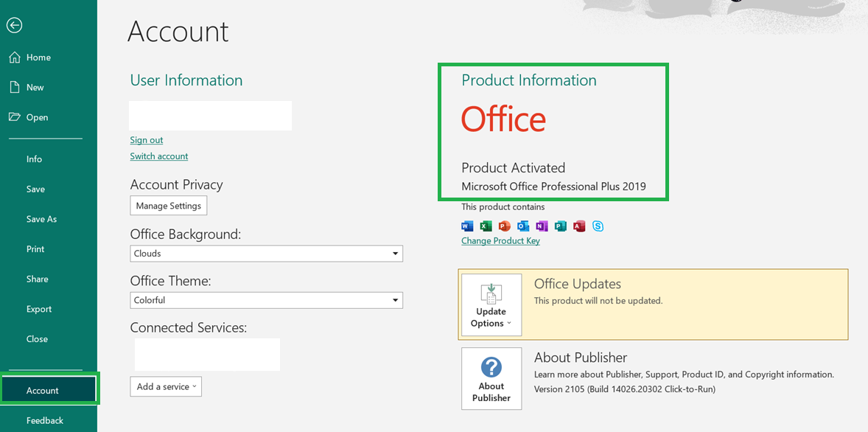The height and width of the screenshot is (432, 868).
Task: Select Save in the sidebar
Action: (x=35, y=189)
